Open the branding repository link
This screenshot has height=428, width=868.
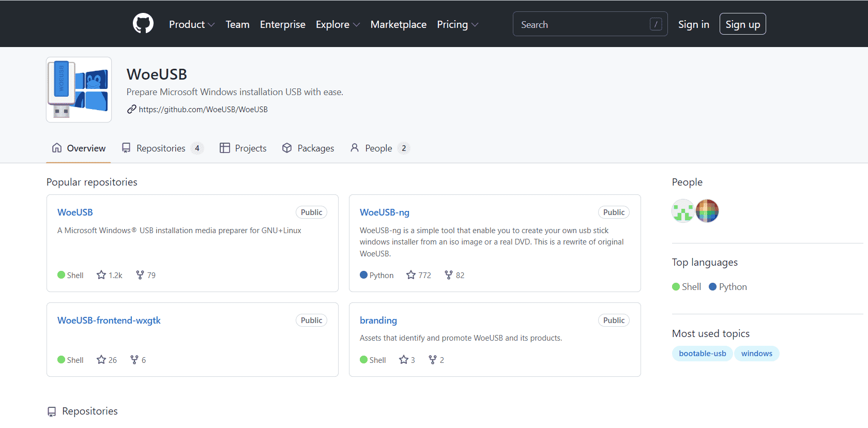(x=378, y=320)
